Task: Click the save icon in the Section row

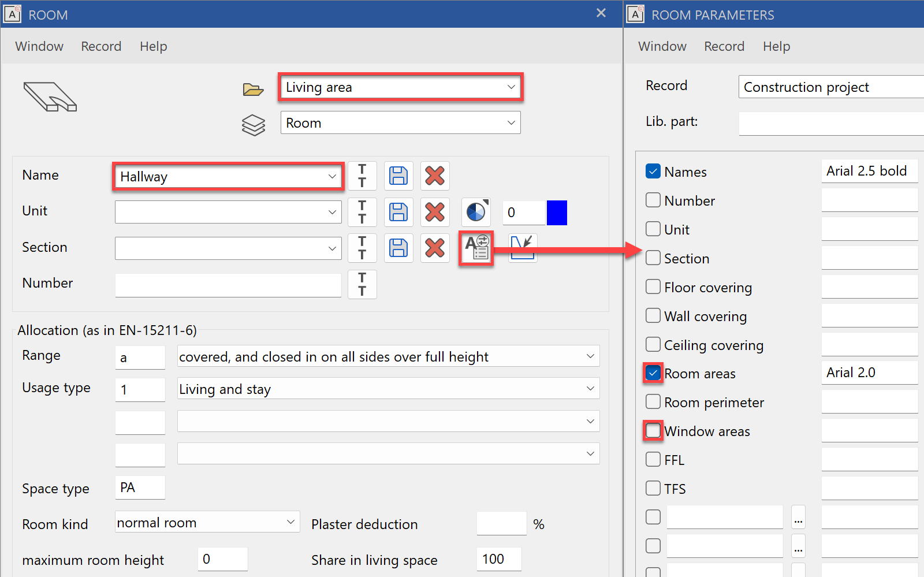Action: click(398, 248)
